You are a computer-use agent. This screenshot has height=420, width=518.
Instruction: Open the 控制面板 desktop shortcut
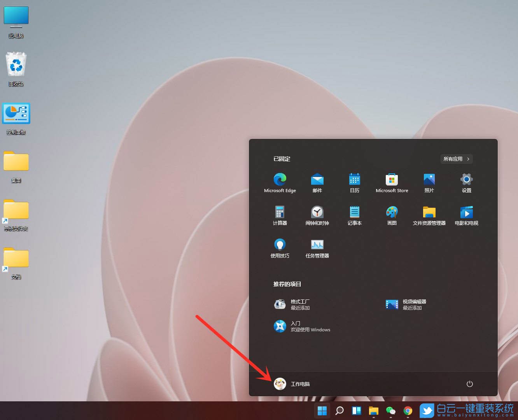click(16, 114)
